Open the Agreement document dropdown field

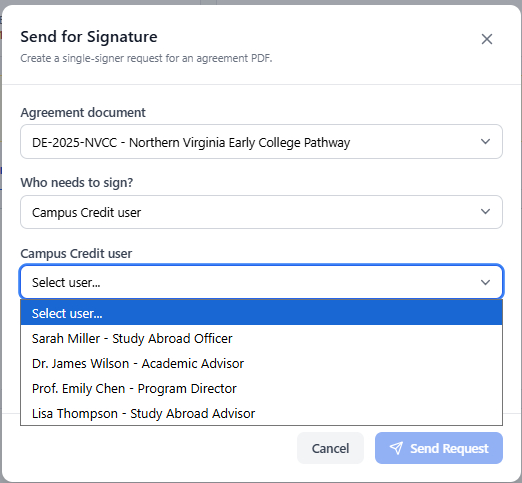(261, 142)
